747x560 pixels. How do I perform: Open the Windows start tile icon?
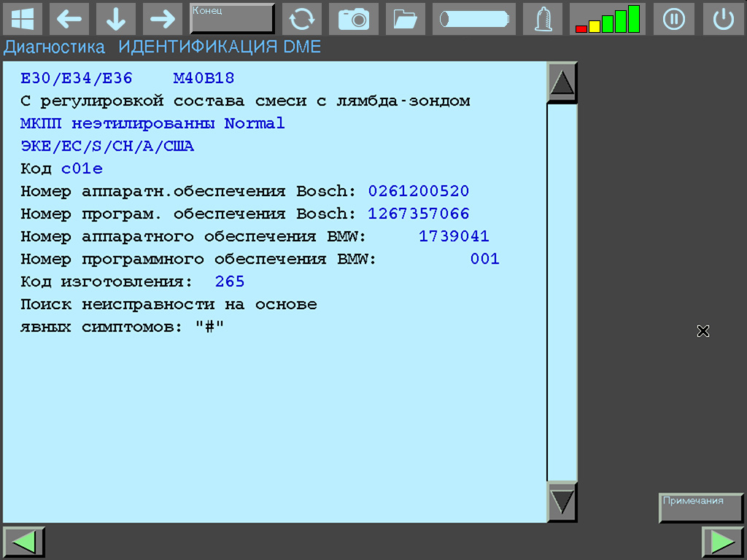[23, 19]
